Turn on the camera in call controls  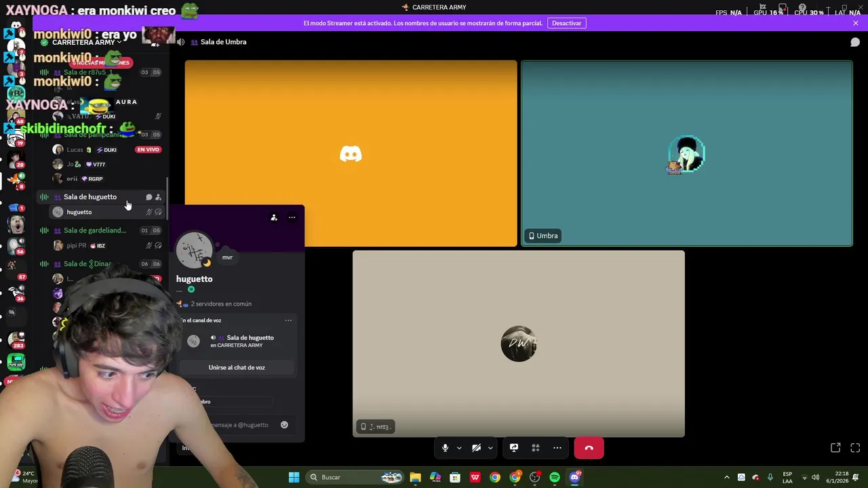pyautogui.click(x=476, y=448)
